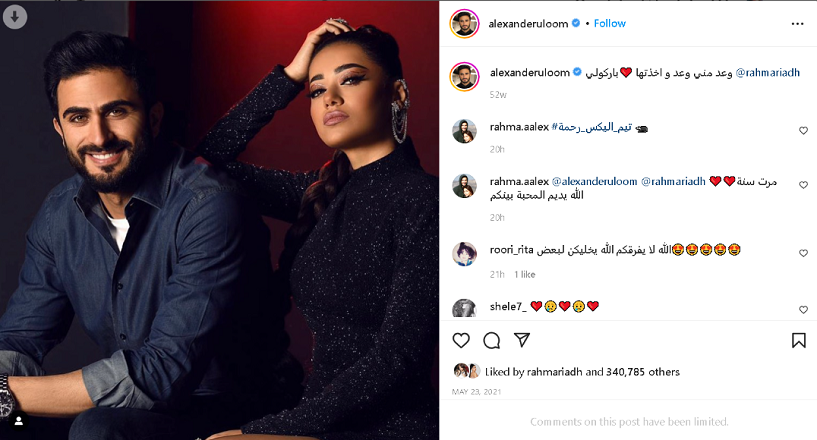
Task: Open rahmariadh in liked-by line
Action: (x=554, y=372)
